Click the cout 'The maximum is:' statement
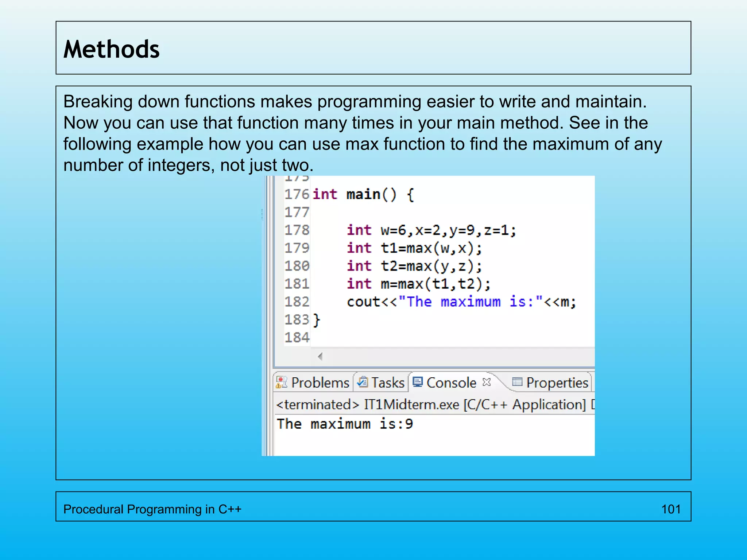This screenshot has height=560, width=747. (x=461, y=302)
